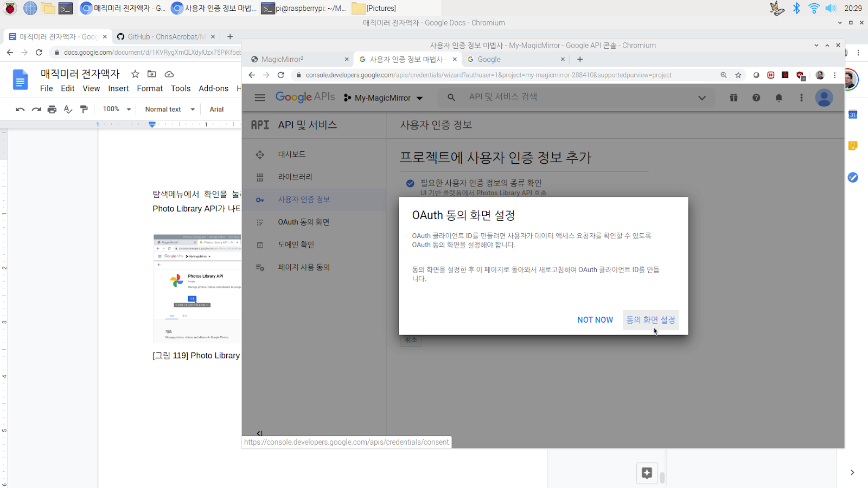Open the Edit menu in Google Docs
The width and height of the screenshot is (868, 488).
coord(68,88)
